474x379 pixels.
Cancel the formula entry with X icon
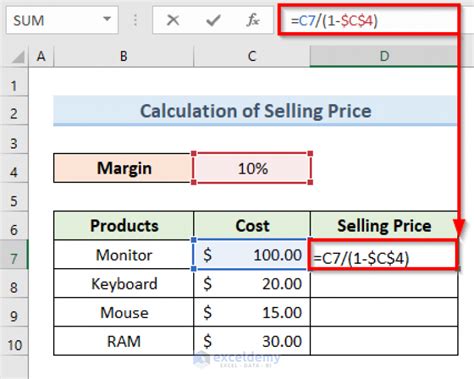(173, 20)
